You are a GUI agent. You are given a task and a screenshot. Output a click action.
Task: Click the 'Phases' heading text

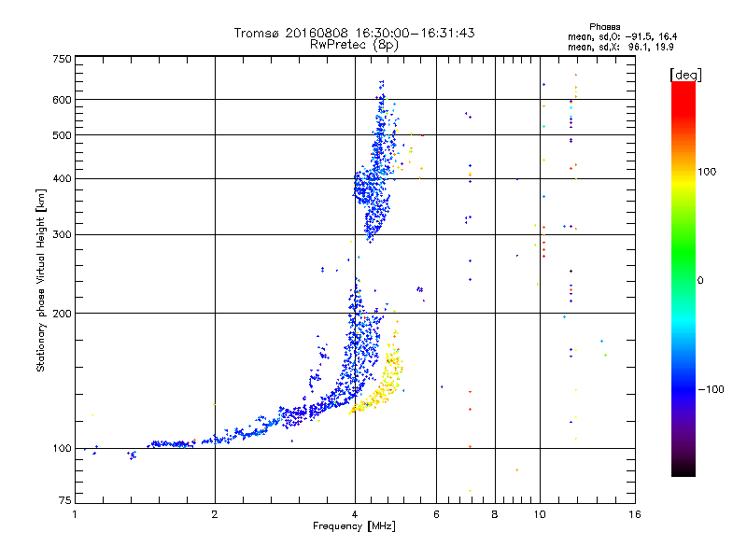(x=604, y=27)
